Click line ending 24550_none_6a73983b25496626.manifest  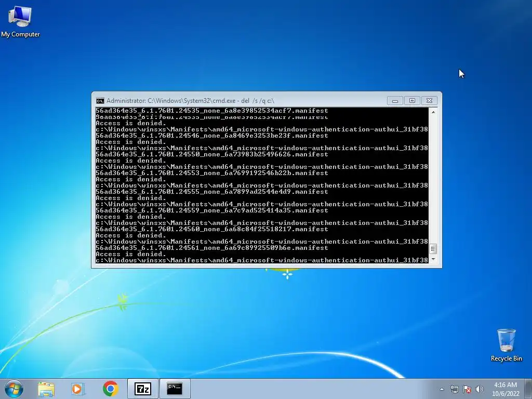pos(212,154)
